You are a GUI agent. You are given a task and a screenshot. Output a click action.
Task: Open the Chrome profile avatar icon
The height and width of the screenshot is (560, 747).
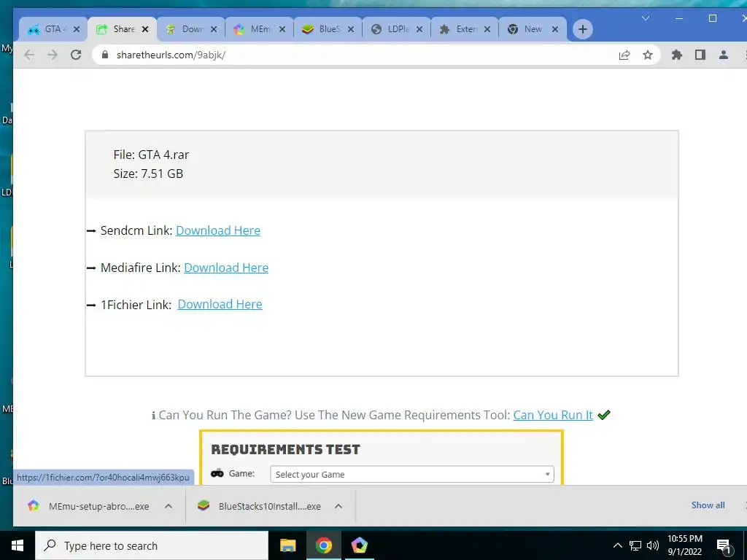coord(723,55)
